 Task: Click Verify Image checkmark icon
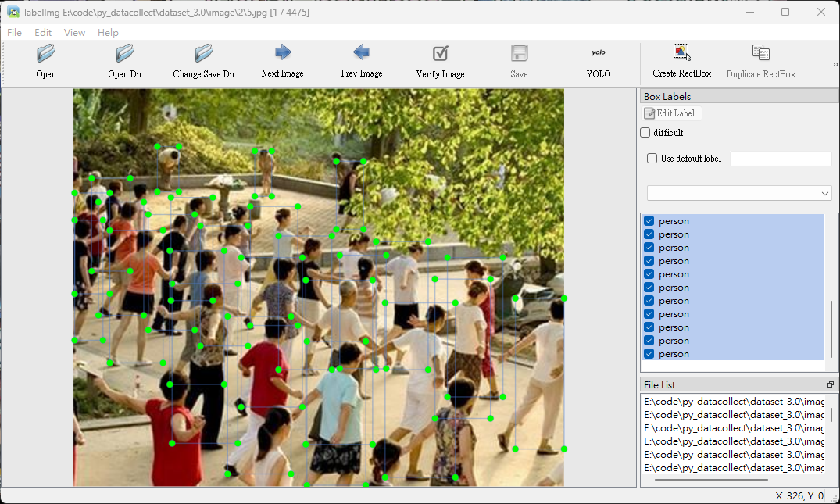click(x=440, y=54)
